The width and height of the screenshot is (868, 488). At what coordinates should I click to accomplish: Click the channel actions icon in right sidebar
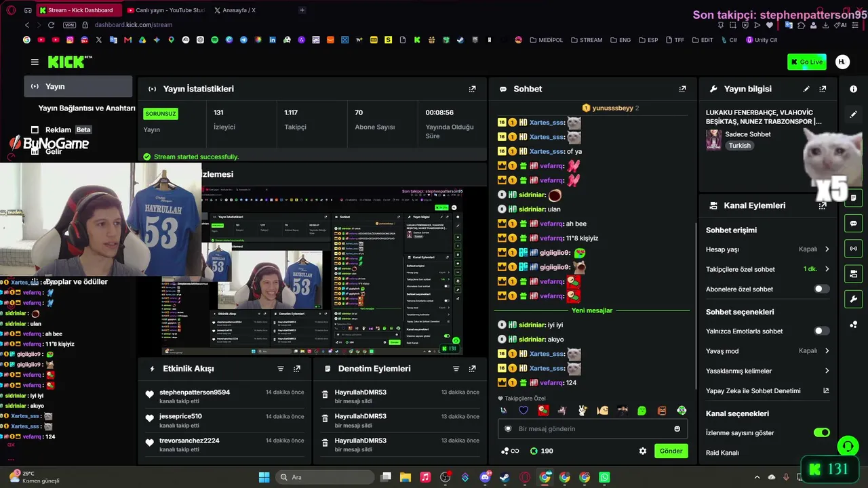[853, 274]
